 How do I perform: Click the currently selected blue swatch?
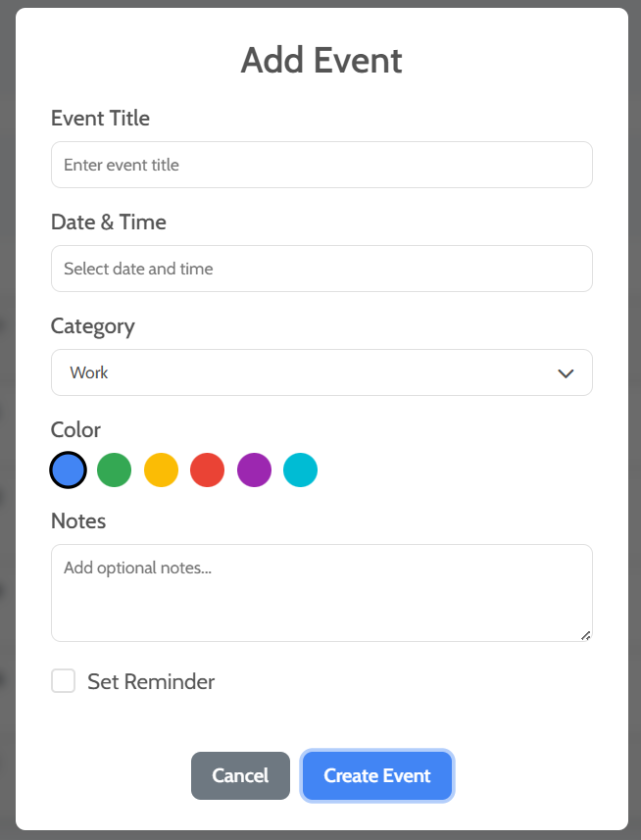click(68, 469)
